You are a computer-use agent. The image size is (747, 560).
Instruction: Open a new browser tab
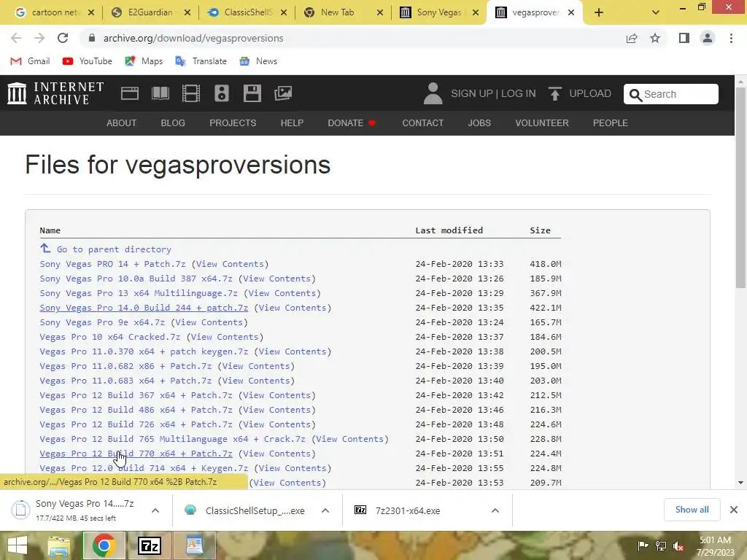(x=599, y=13)
